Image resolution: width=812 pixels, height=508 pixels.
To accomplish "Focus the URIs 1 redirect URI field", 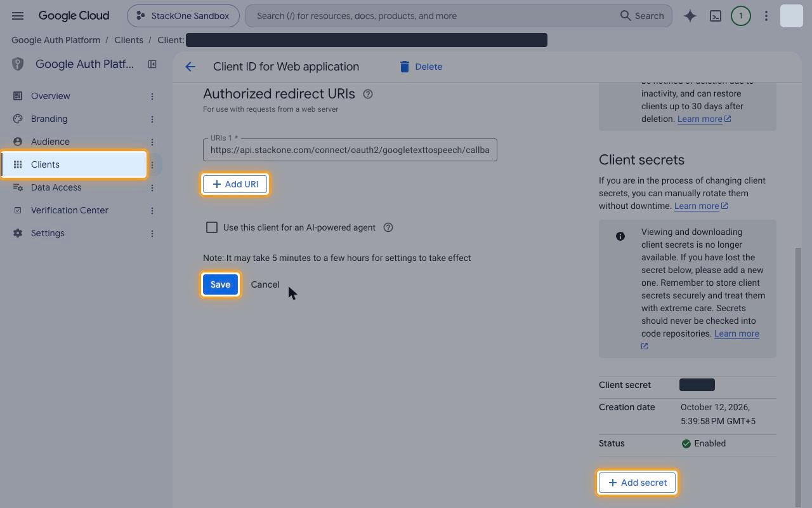I will click(x=350, y=150).
